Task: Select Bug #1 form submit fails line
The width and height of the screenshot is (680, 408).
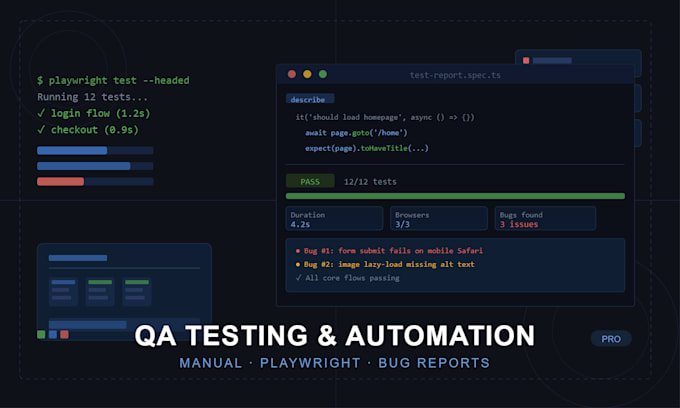Action: click(x=389, y=251)
